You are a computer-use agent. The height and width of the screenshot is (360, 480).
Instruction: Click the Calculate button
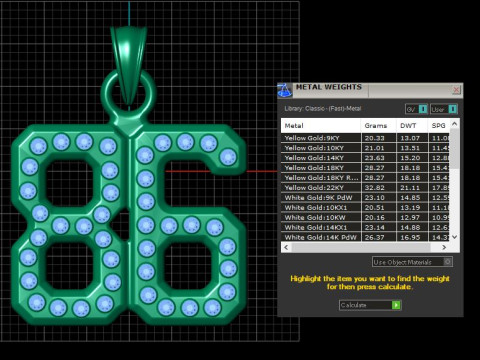(x=370, y=305)
